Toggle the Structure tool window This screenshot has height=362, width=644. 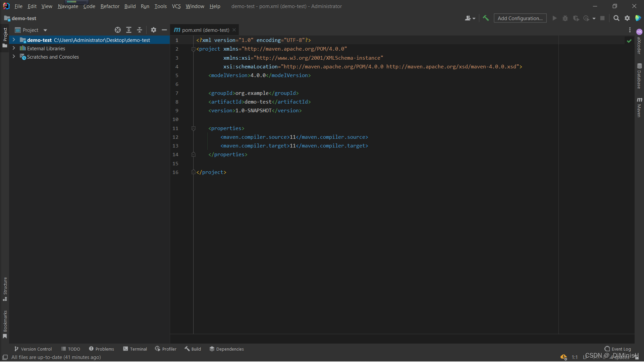[x=5, y=288]
